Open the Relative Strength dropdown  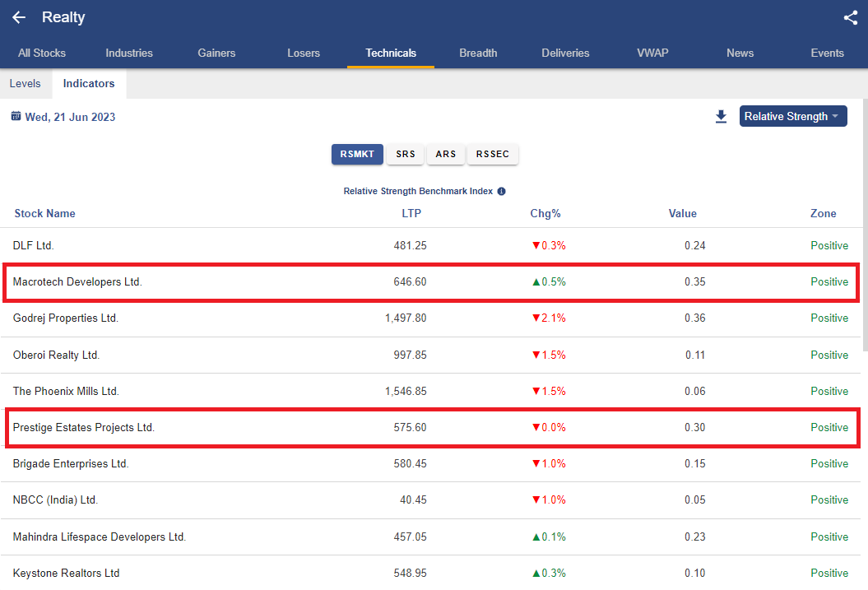pyautogui.click(x=792, y=116)
